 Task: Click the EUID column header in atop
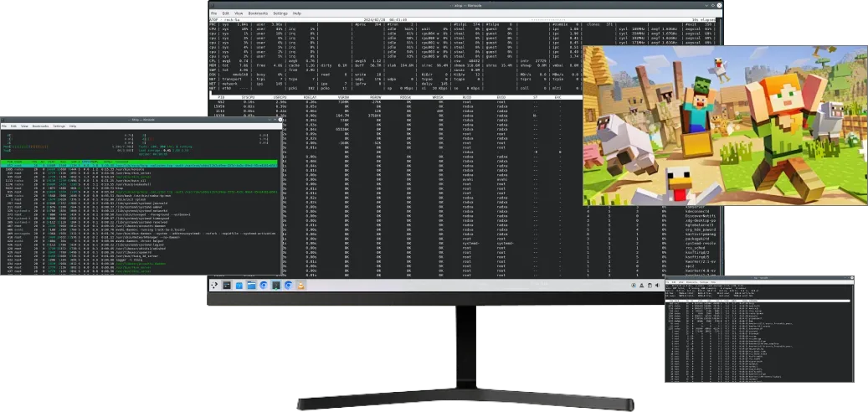pyautogui.click(x=501, y=97)
